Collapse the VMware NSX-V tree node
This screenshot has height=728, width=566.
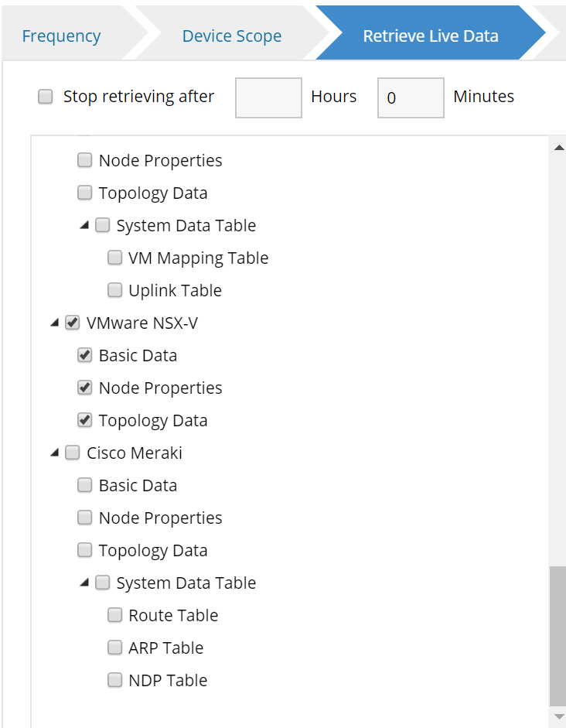point(54,323)
